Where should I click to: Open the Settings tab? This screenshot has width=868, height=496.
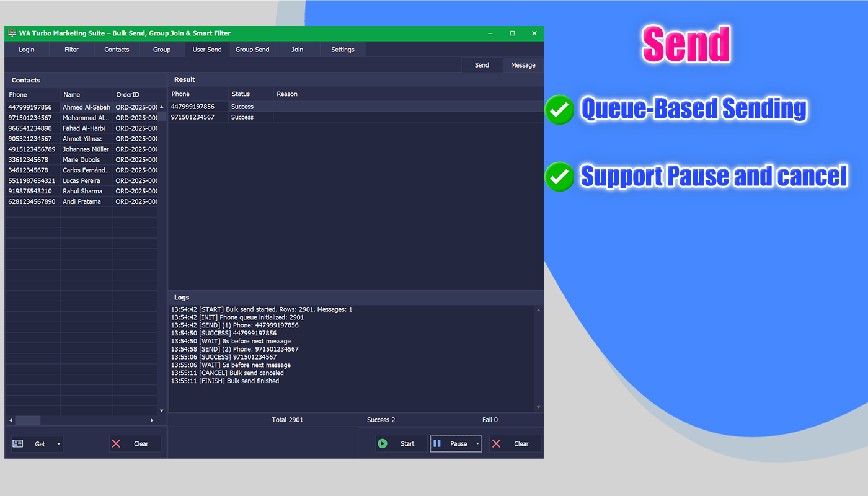pos(343,50)
